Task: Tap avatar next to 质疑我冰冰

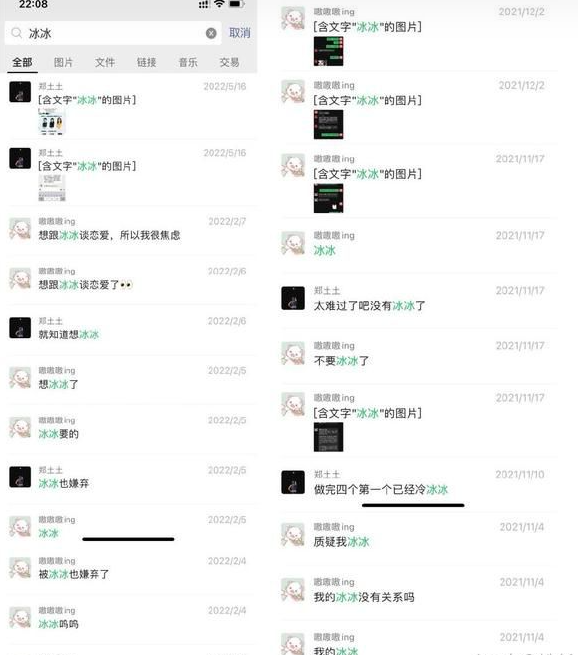Action: tap(293, 534)
